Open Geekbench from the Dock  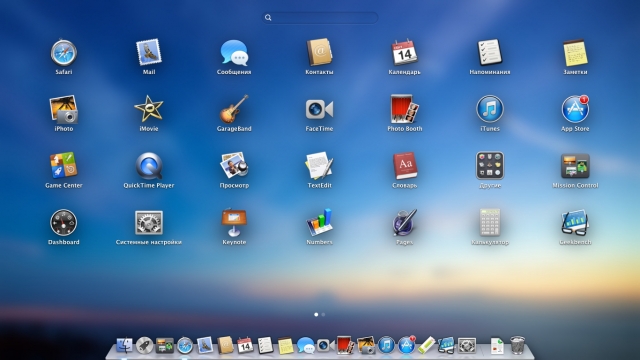pos(446,345)
